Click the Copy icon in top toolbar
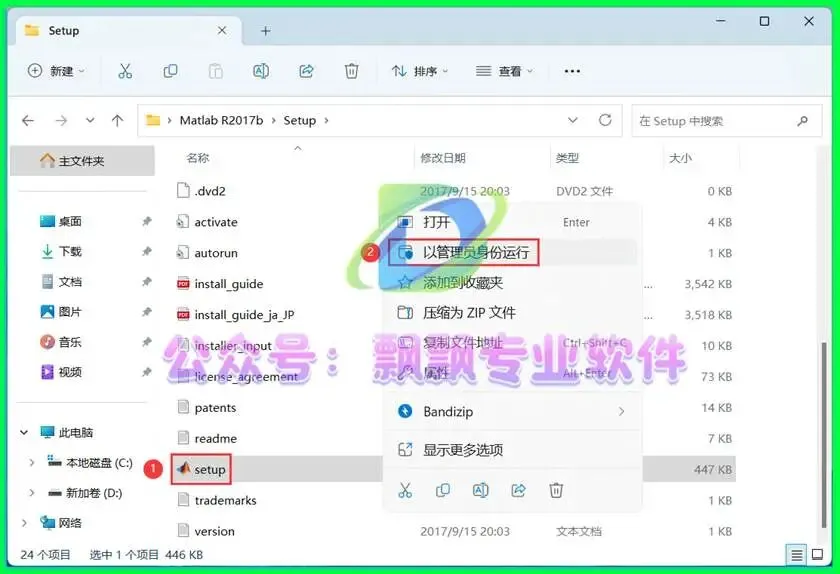Screen dimensions: 840x574 (170, 71)
